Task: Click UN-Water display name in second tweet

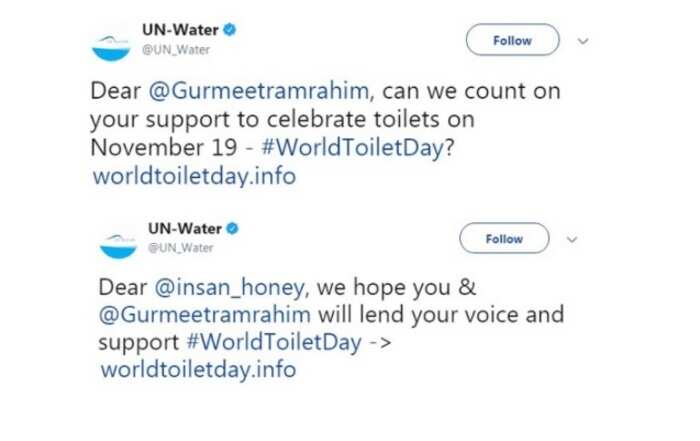Action: 185,229
